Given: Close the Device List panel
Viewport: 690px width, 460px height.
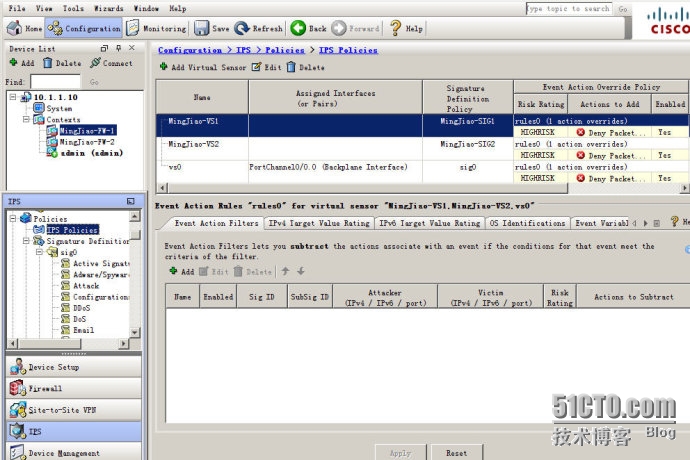Looking at the screenshot, I should pyautogui.click(x=132, y=48).
